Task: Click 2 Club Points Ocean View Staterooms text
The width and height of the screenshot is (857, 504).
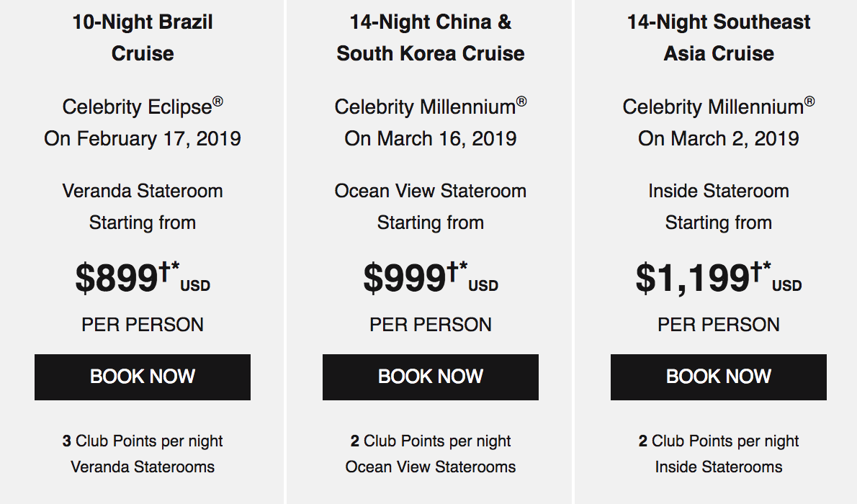Action: coord(430,454)
